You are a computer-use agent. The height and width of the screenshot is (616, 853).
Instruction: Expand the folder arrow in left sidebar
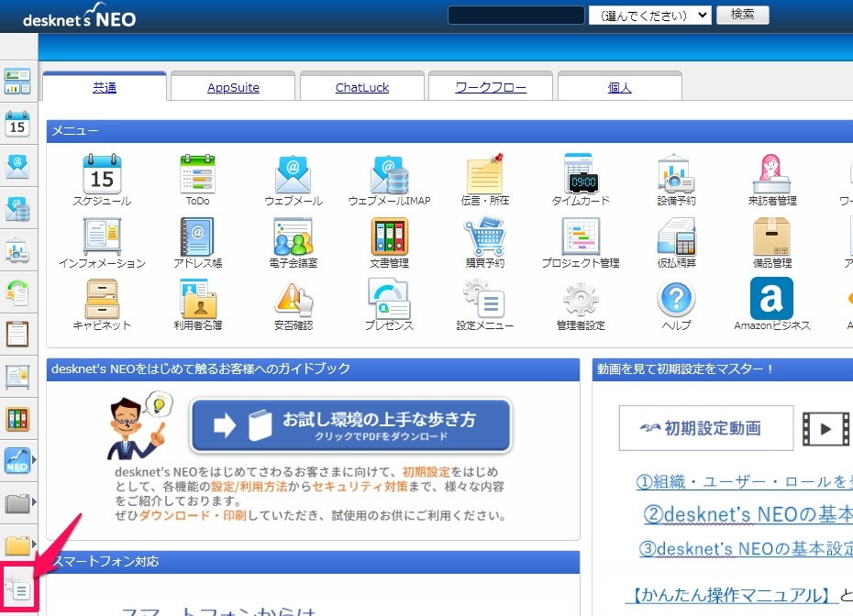pyautogui.click(x=36, y=503)
